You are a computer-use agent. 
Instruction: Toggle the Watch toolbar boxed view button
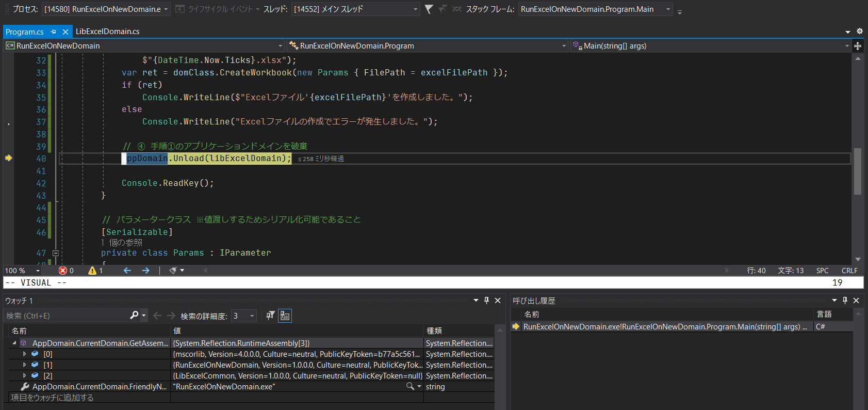(x=285, y=316)
